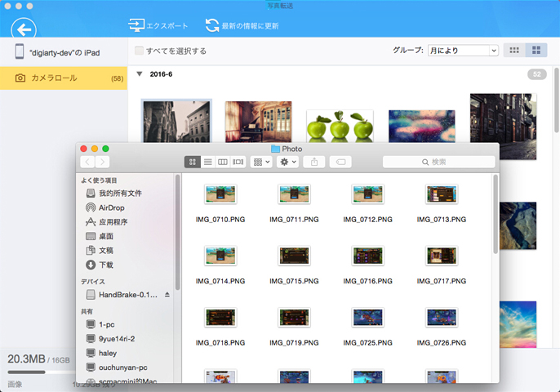Collapse the 2016-6 group triangle

point(140,74)
